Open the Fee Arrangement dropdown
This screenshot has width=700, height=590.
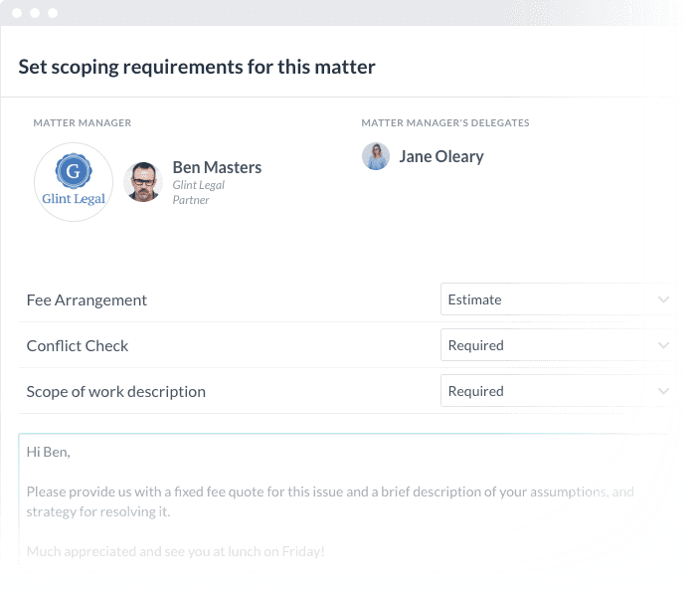(556, 299)
